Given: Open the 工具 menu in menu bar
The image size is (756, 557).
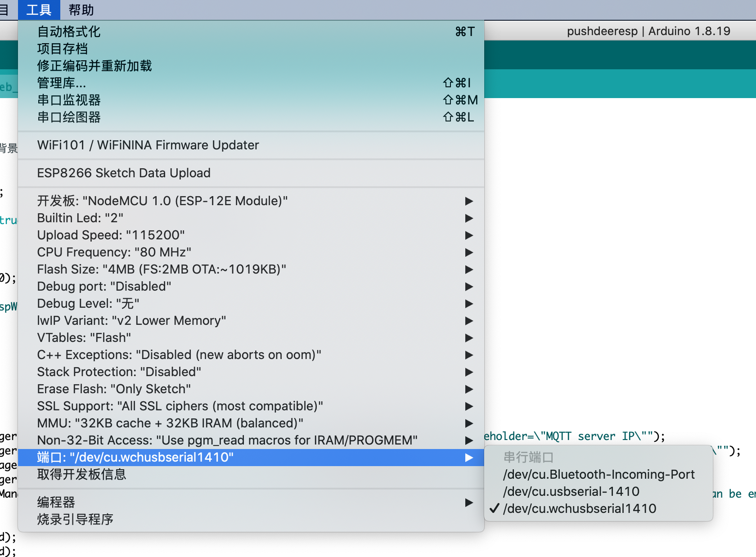Looking at the screenshot, I should pos(39,10).
